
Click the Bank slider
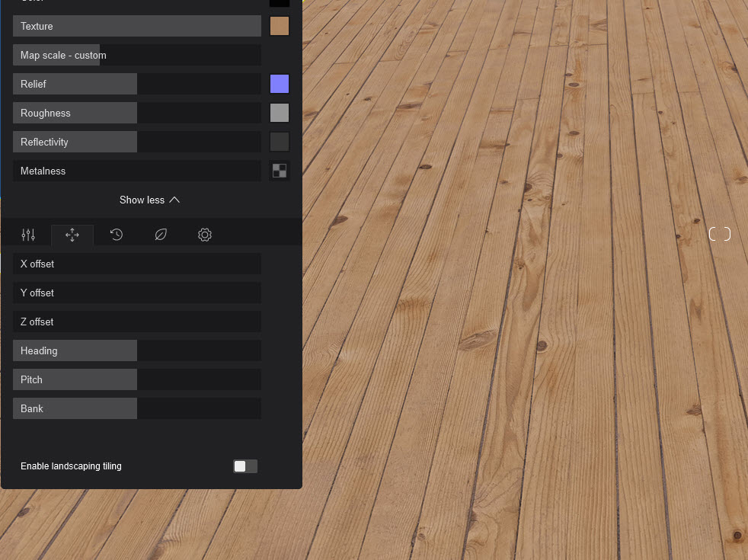[x=137, y=408]
